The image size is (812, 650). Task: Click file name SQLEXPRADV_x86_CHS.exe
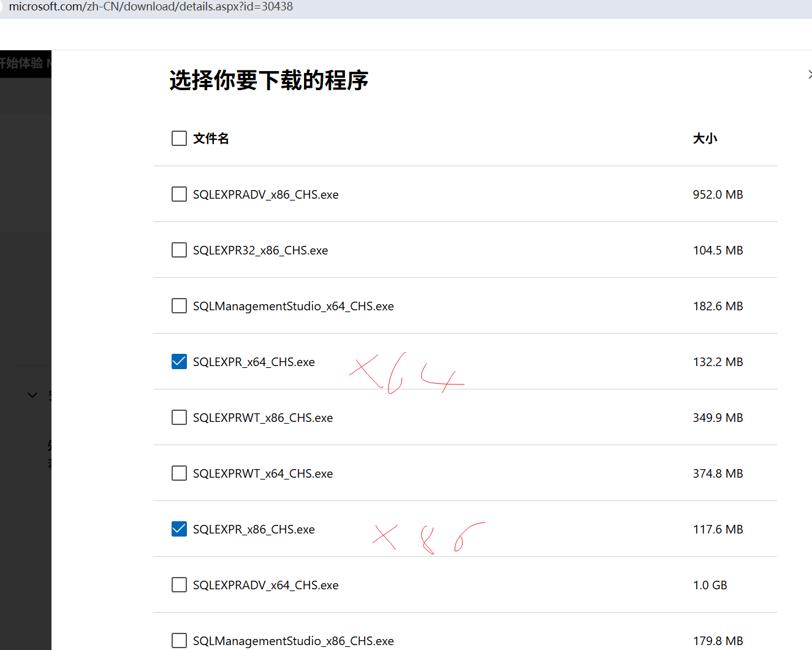(x=265, y=194)
